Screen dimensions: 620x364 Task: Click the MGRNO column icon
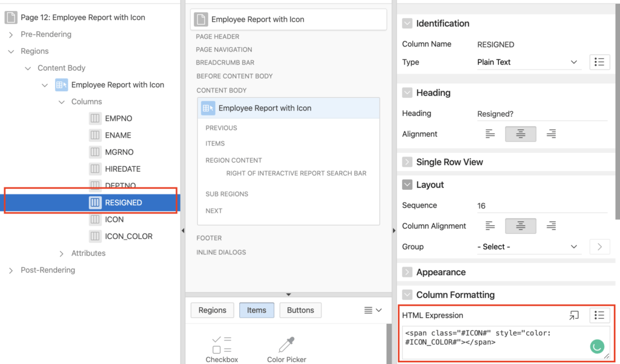[95, 152]
